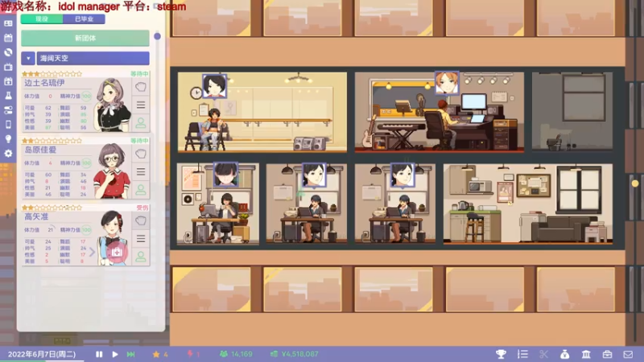Screen dimensions: 644x362
Task: Open the idol roster card icon in sidebar
Action: (x=8, y=23)
